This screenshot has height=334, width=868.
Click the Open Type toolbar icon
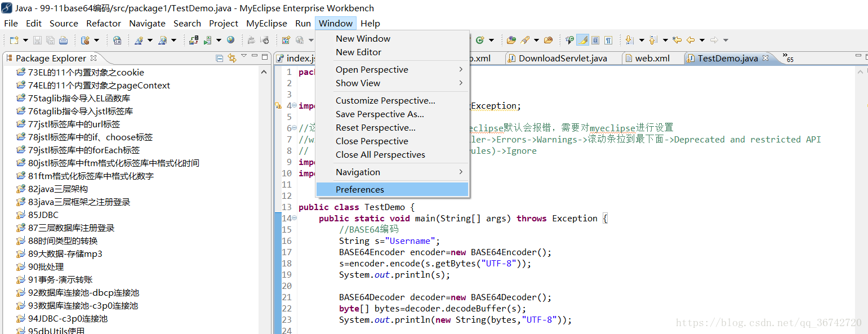click(x=511, y=40)
